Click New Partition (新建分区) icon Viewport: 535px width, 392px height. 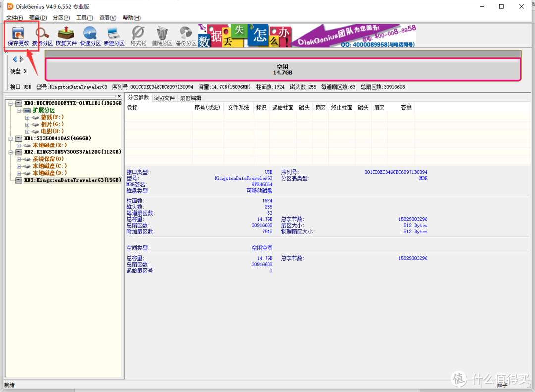[x=114, y=36]
